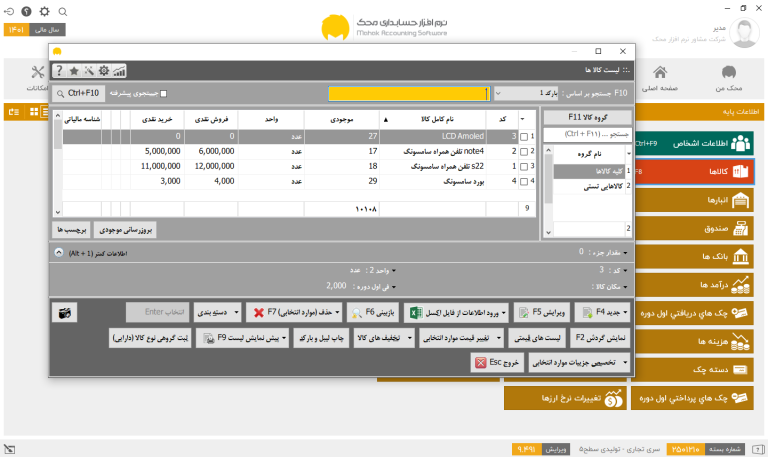Click the product table vertical scrollbar
The width and height of the screenshot is (768, 457).
click(58, 164)
